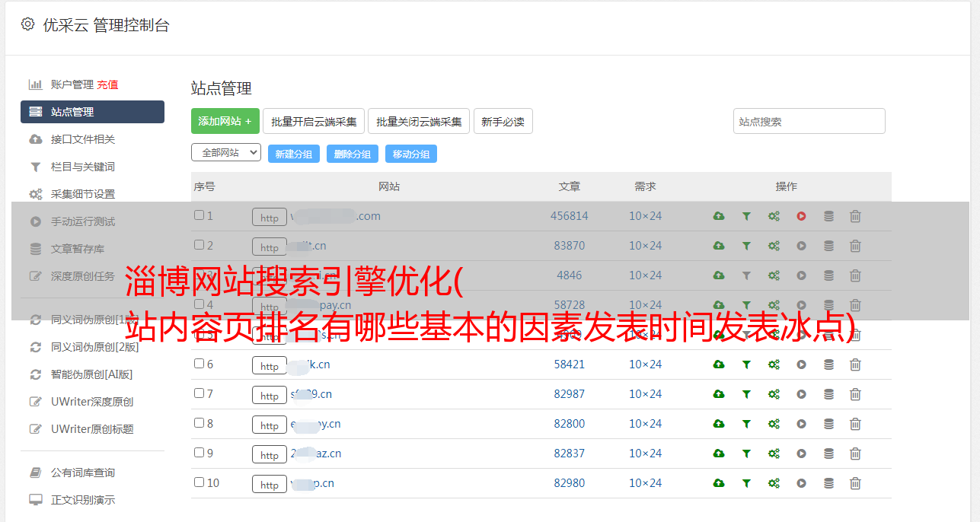This screenshot has height=522, width=980.
Task: Click the 站点搜索 search field
Action: (x=809, y=121)
